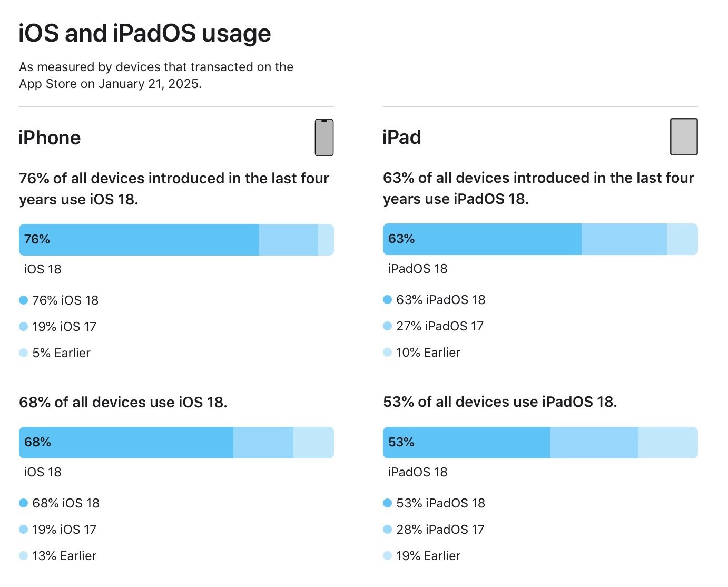
Task: Click the iPad device icon
Action: [684, 137]
